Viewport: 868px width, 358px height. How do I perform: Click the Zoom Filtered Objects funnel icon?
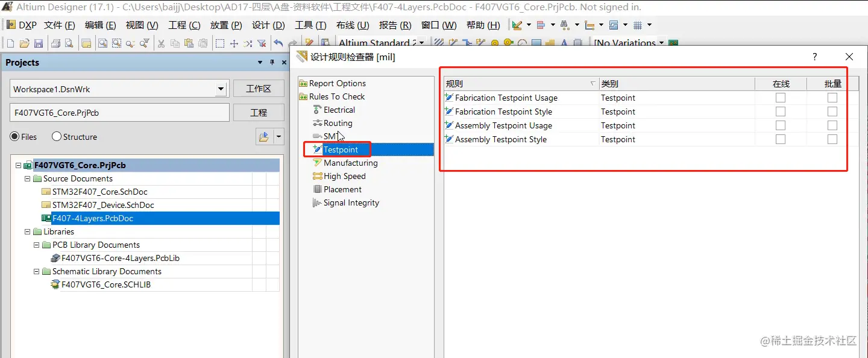[145, 43]
